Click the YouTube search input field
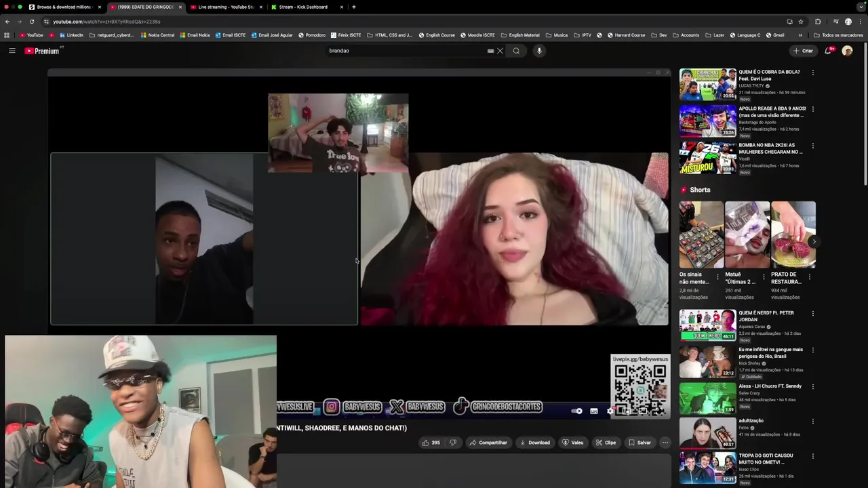Image resolution: width=868 pixels, height=488 pixels. tap(407, 51)
